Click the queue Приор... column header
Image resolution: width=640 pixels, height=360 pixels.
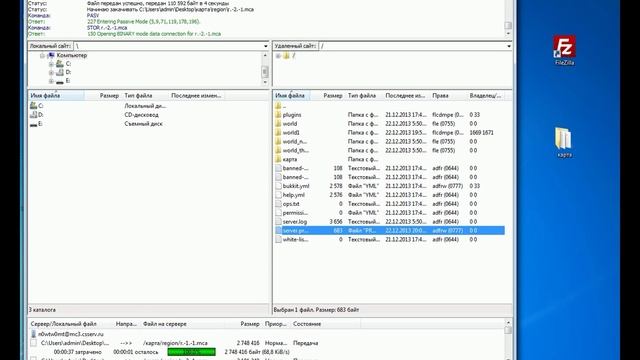[276, 324]
